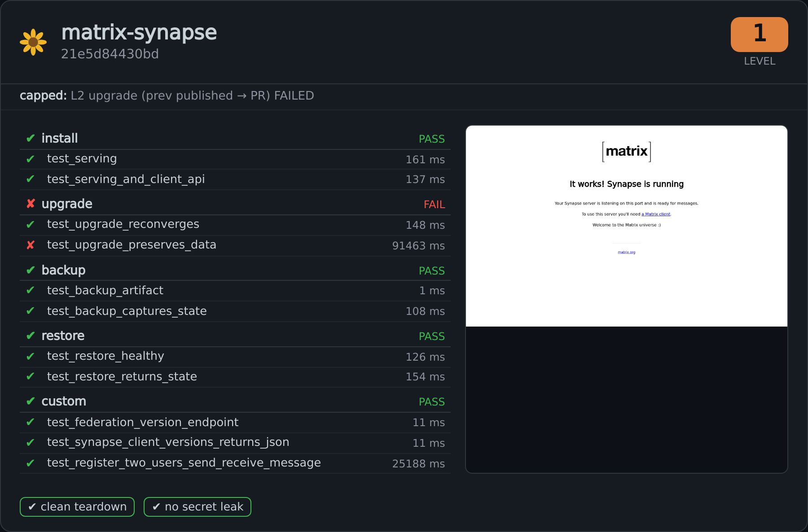808x532 pixels.
Task: Click the checkmark beside test_register_two_users_send_receive_message
Action: click(x=31, y=463)
